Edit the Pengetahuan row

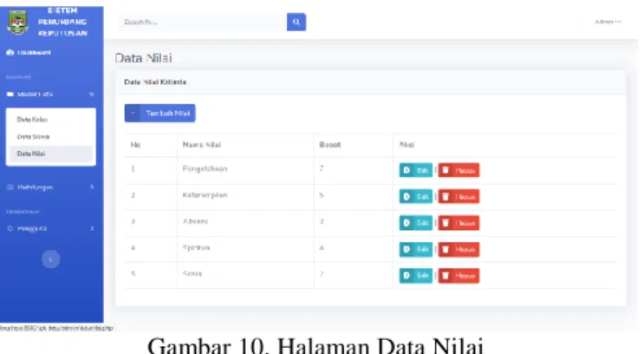tap(416, 170)
